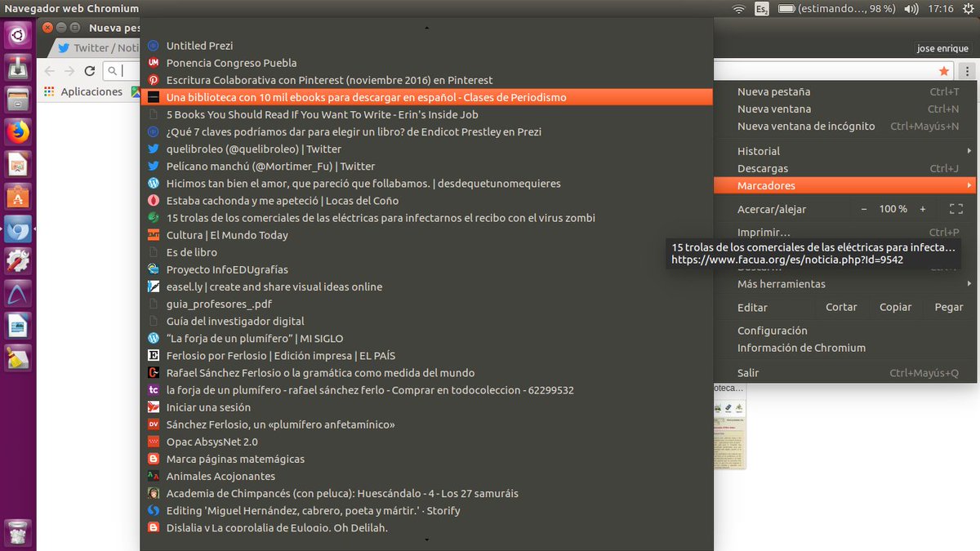
Task: Open the Trash icon in the dock
Action: [x=18, y=533]
